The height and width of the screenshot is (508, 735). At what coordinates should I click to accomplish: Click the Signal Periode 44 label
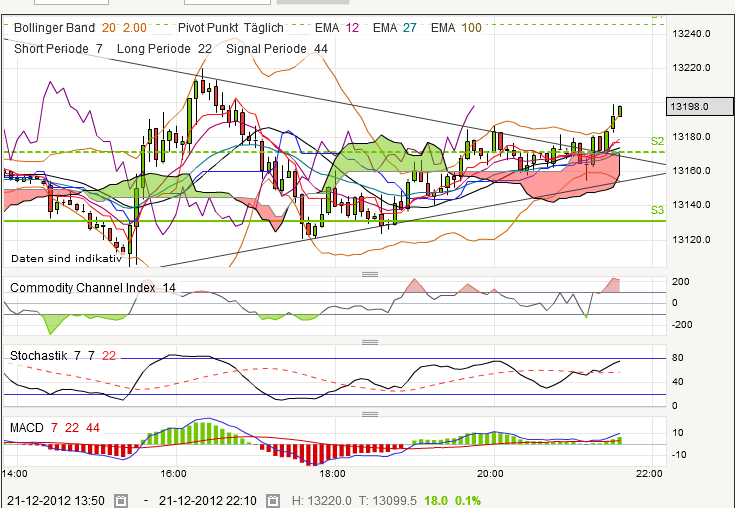click(x=277, y=49)
